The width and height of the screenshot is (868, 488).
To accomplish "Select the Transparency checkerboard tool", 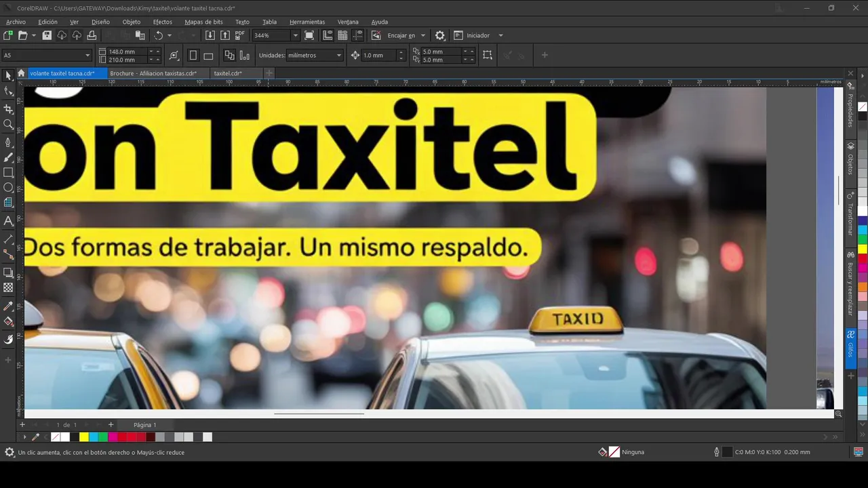I will tap(8, 287).
